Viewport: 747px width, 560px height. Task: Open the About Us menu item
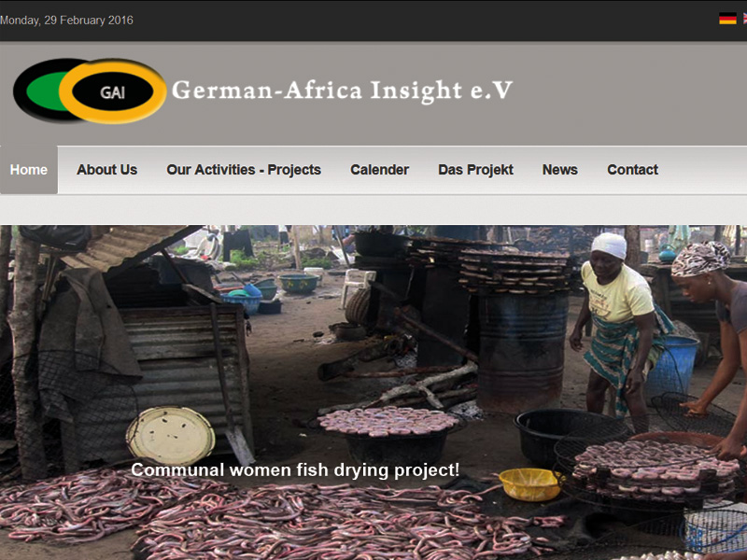pyautogui.click(x=107, y=170)
